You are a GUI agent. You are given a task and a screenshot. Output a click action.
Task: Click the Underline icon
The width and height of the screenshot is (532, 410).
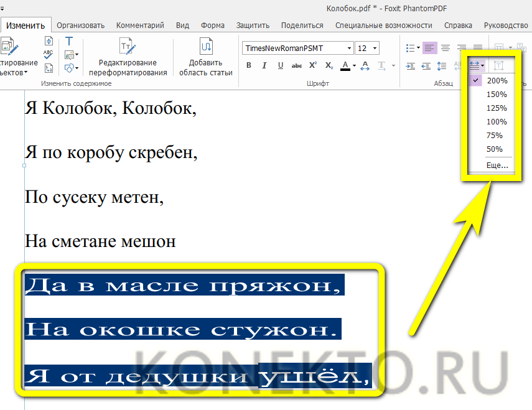point(280,65)
